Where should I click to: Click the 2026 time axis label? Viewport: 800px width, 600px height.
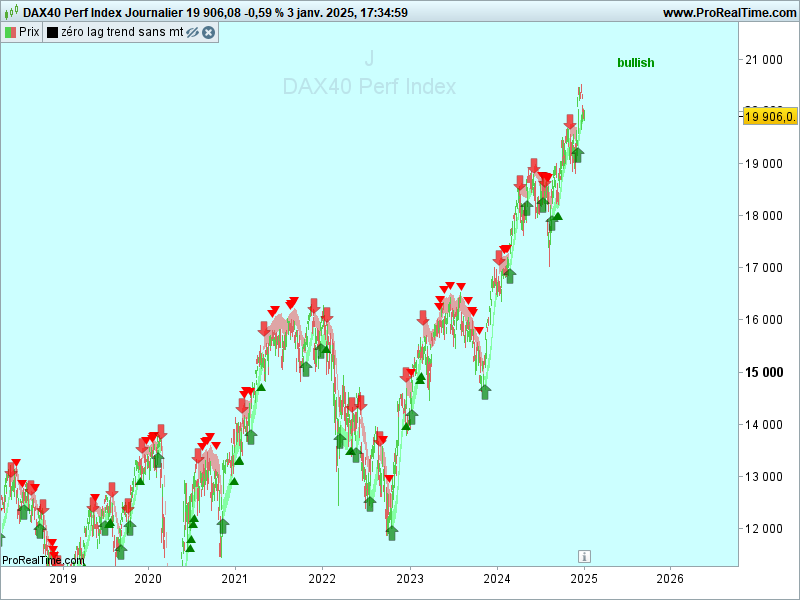point(670,579)
